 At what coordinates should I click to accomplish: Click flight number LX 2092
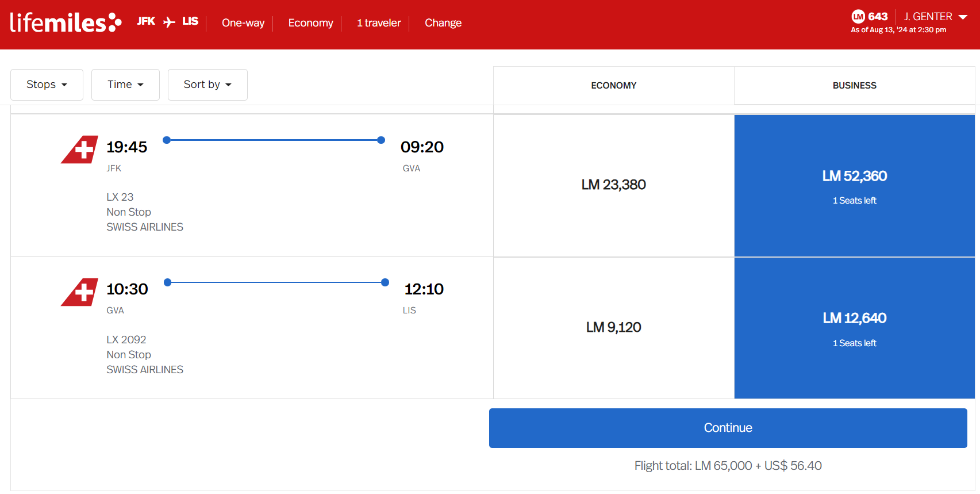(x=126, y=340)
